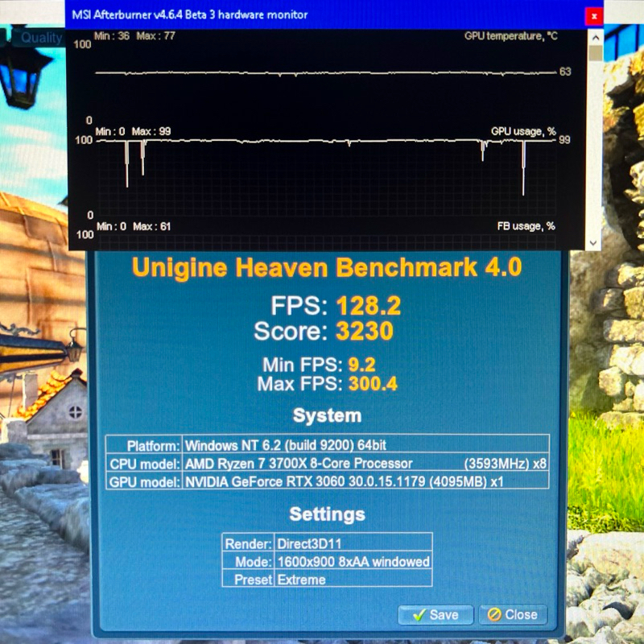The width and height of the screenshot is (644, 644).
Task: Click the GPU temperature graph line
Action: point(322,72)
